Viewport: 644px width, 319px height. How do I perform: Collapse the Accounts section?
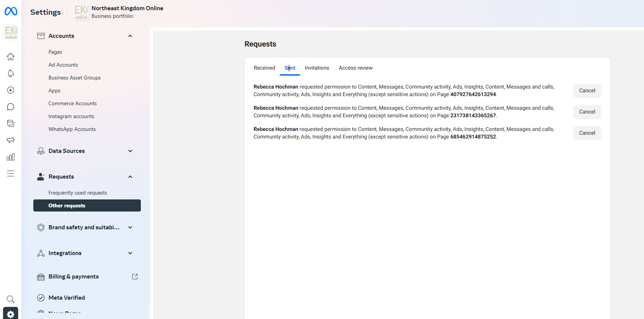coord(130,36)
